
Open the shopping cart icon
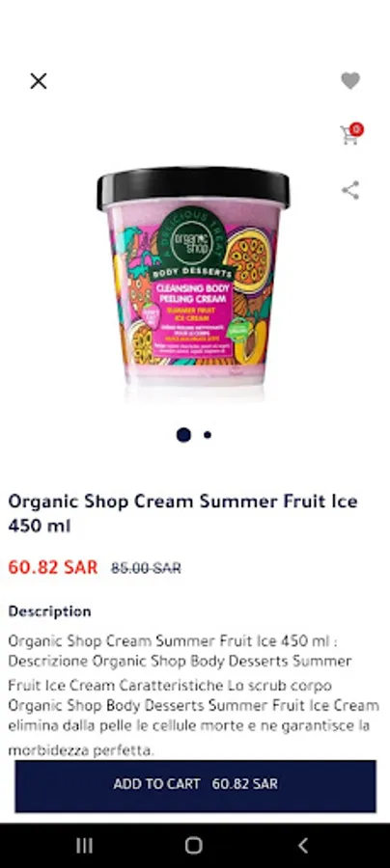coord(349,136)
